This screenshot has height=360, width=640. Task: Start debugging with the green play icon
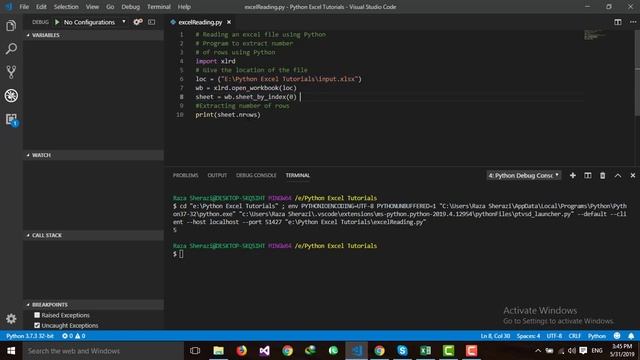57,22
